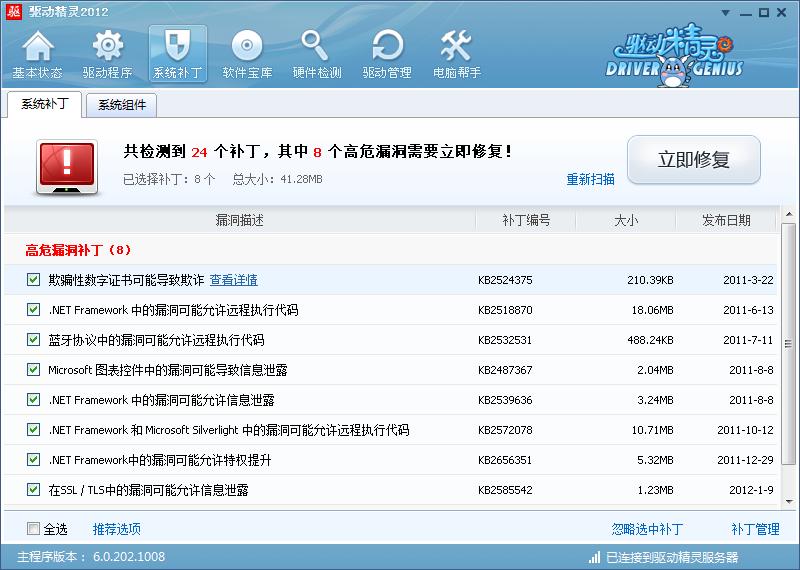
Task: Switch to the 系统组件 tab
Action: pos(122,105)
